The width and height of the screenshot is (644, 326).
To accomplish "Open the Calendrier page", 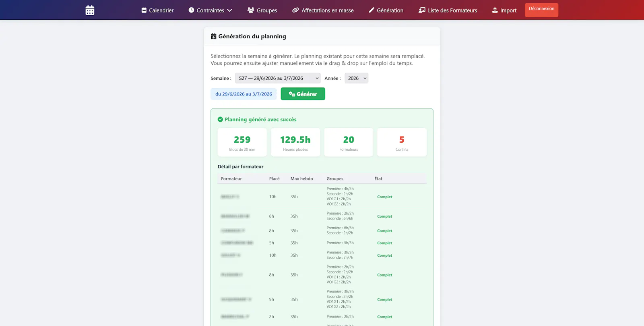I will pyautogui.click(x=157, y=10).
